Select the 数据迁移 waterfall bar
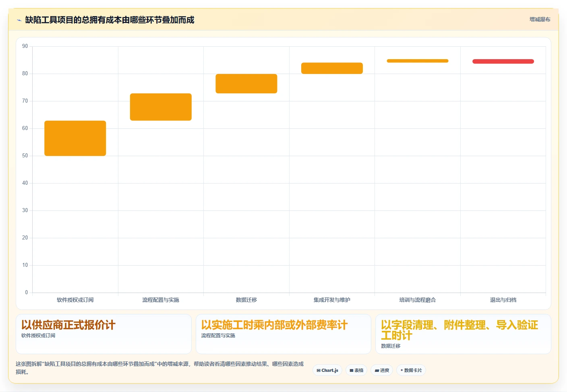This screenshot has width=567, height=392. click(246, 84)
